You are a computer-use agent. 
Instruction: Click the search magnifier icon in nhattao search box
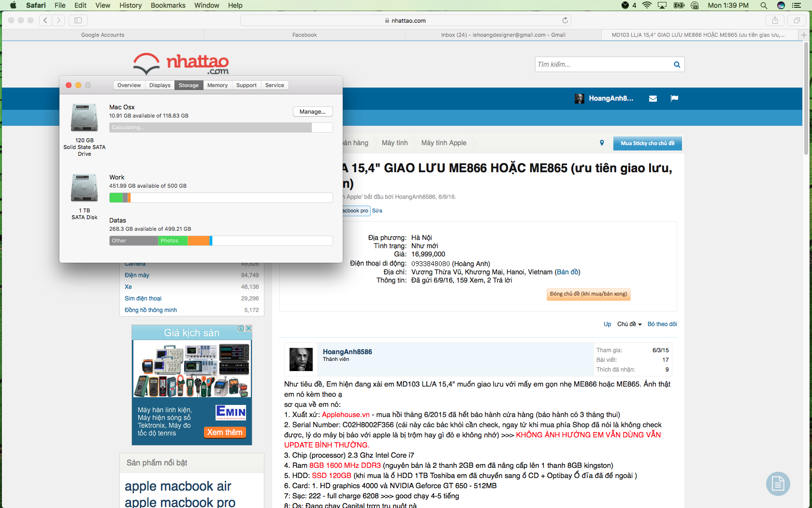pyautogui.click(x=677, y=64)
